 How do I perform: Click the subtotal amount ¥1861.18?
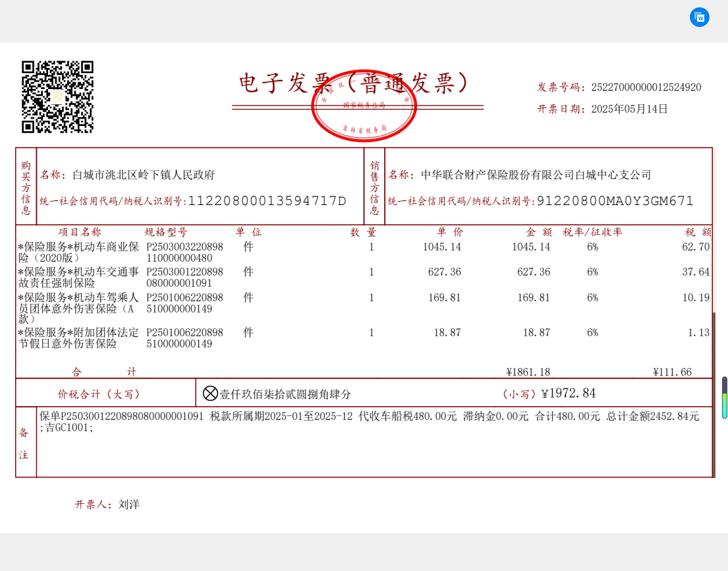point(528,372)
